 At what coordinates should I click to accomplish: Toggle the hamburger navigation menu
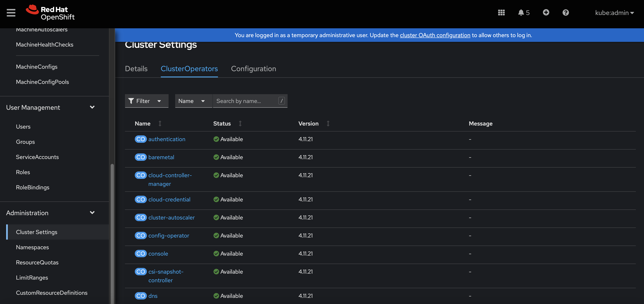(x=11, y=13)
